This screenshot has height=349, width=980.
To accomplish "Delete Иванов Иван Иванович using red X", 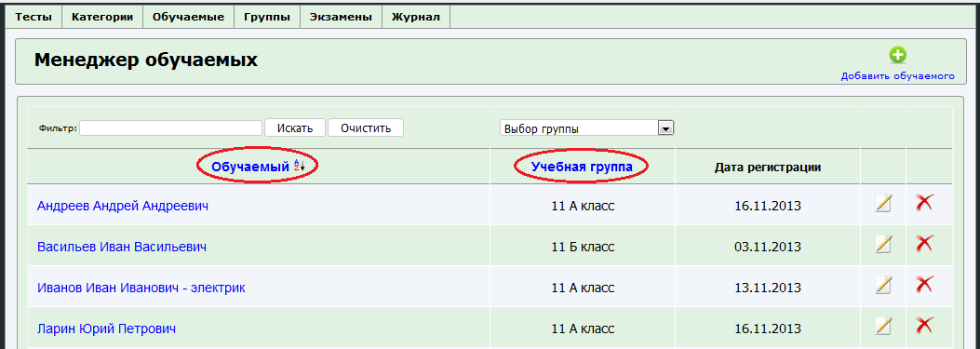I will point(924,285).
